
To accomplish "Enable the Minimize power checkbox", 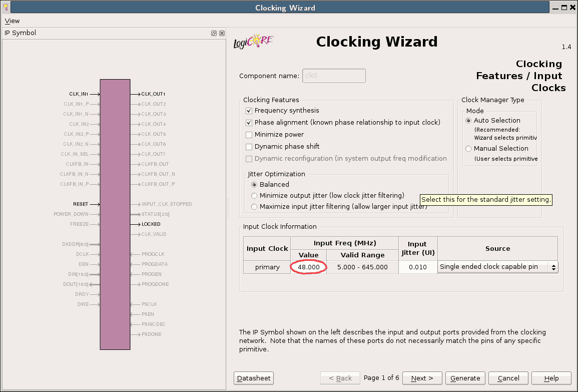I will 249,135.
